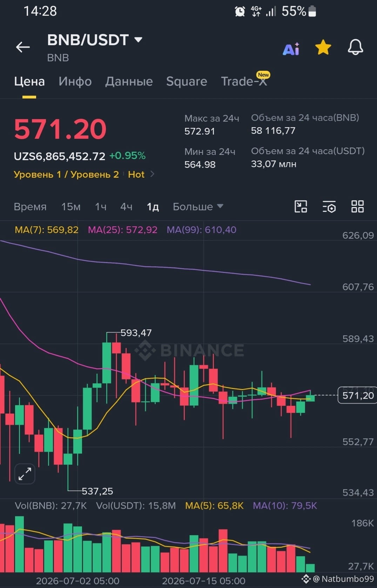Image resolution: width=377 pixels, height=588 pixels.
Task: Click the Vol(BNB): 27,7K label
Action: click(51, 506)
